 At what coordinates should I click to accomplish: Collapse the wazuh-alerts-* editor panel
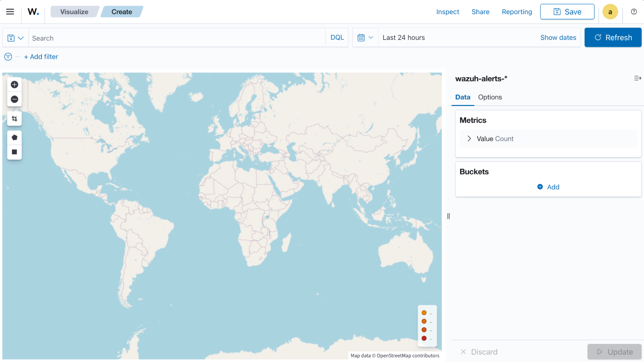(637, 78)
